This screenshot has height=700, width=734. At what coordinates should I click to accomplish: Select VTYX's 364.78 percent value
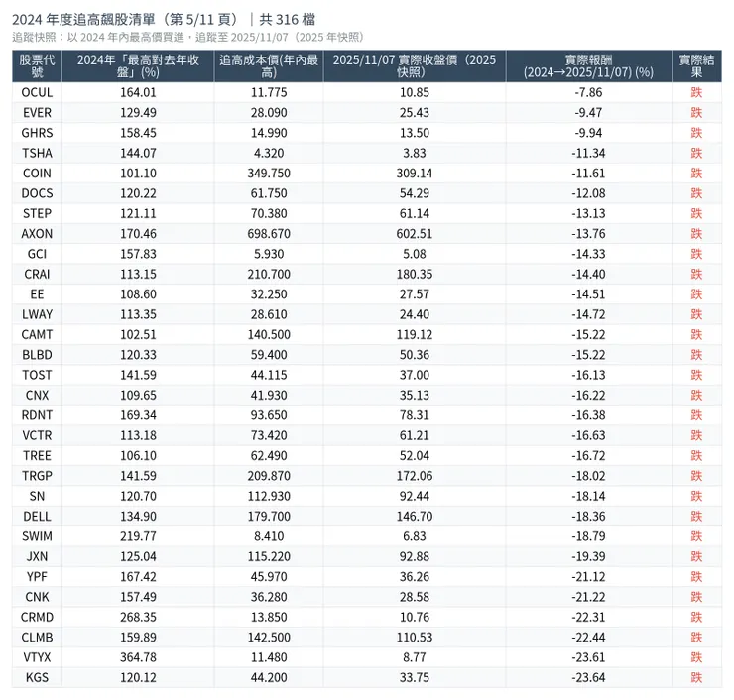138,657
